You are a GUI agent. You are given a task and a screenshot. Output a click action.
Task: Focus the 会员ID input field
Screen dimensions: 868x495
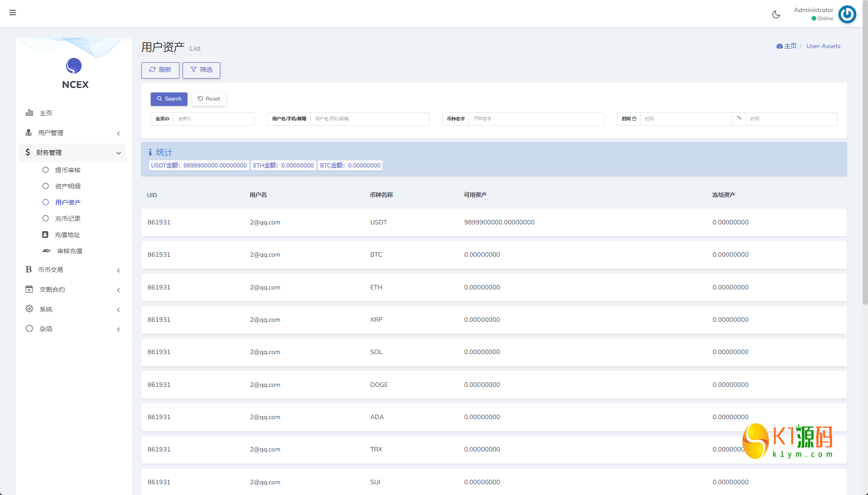point(214,118)
